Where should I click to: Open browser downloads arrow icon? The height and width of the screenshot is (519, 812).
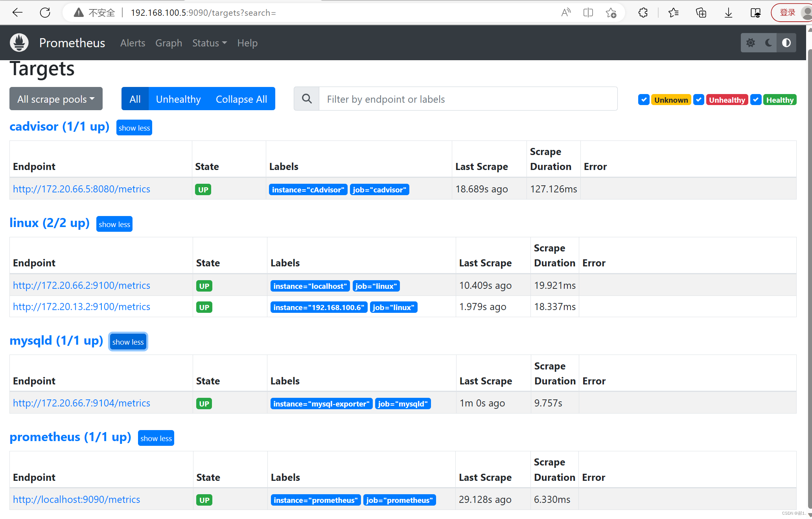click(x=728, y=13)
